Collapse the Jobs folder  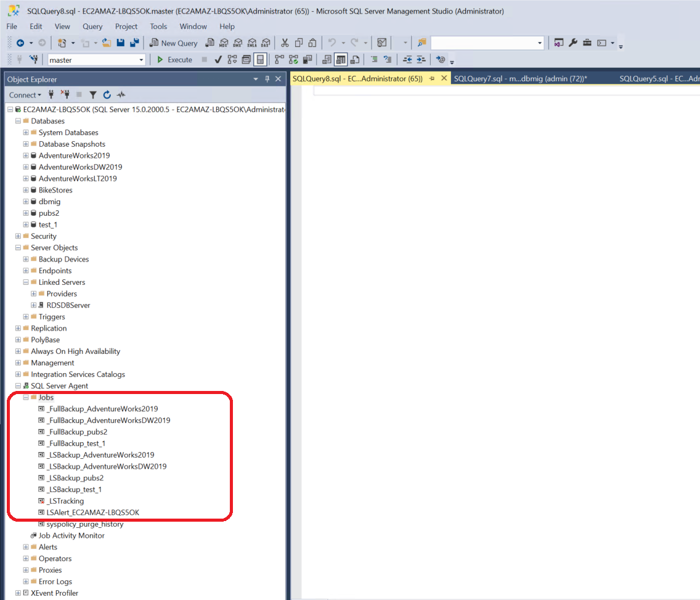click(26, 398)
